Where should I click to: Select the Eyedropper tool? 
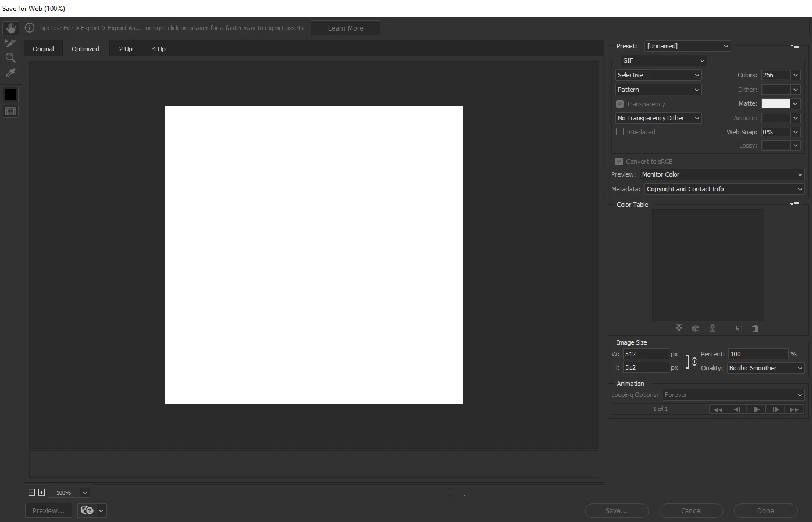(10, 73)
